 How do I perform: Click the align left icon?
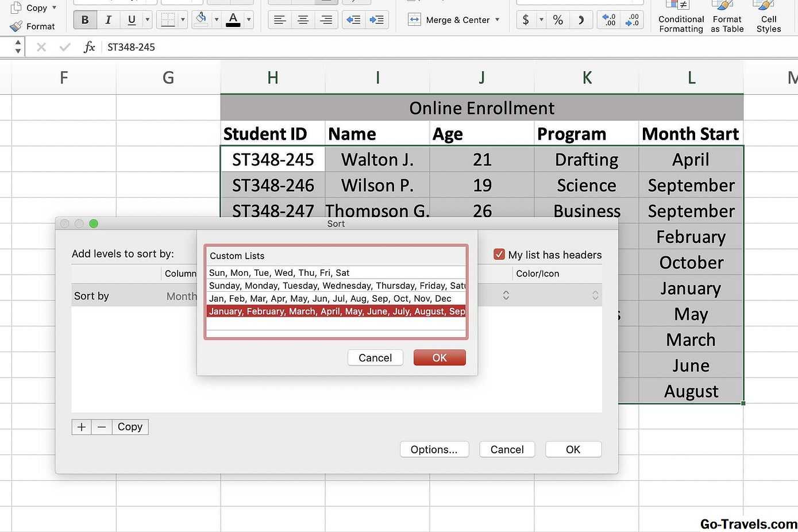pyautogui.click(x=280, y=20)
